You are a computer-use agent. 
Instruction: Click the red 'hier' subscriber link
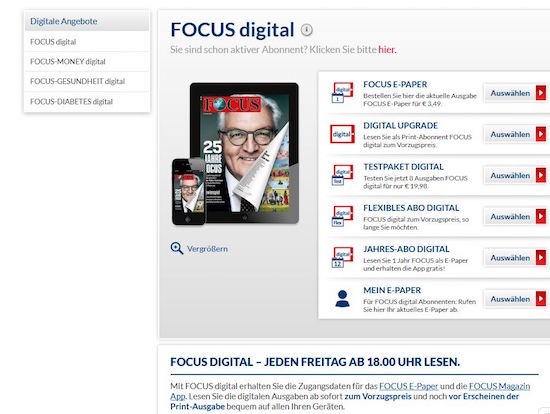387,50
